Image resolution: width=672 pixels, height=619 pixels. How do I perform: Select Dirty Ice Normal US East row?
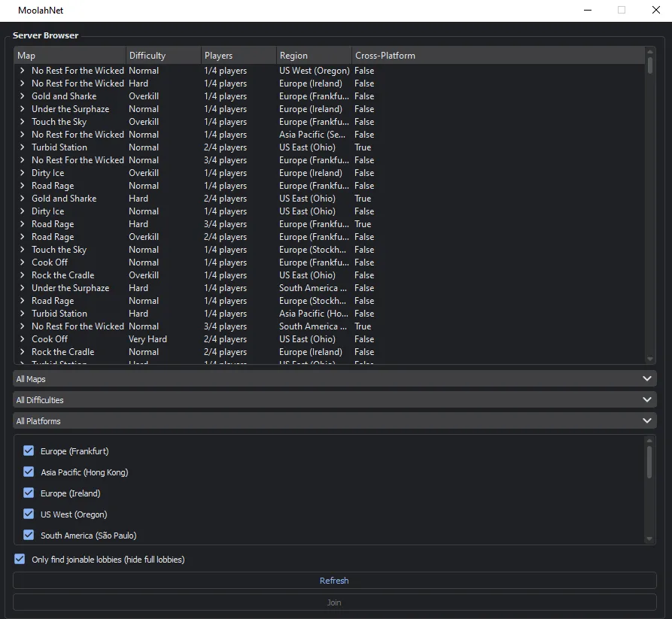coord(329,211)
